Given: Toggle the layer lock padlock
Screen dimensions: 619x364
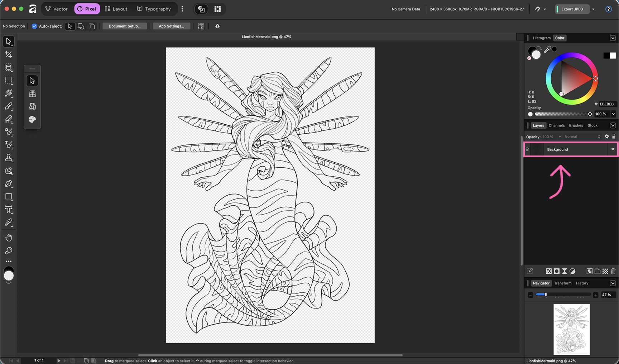Looking at the screenshot, I should click(614, 136).
